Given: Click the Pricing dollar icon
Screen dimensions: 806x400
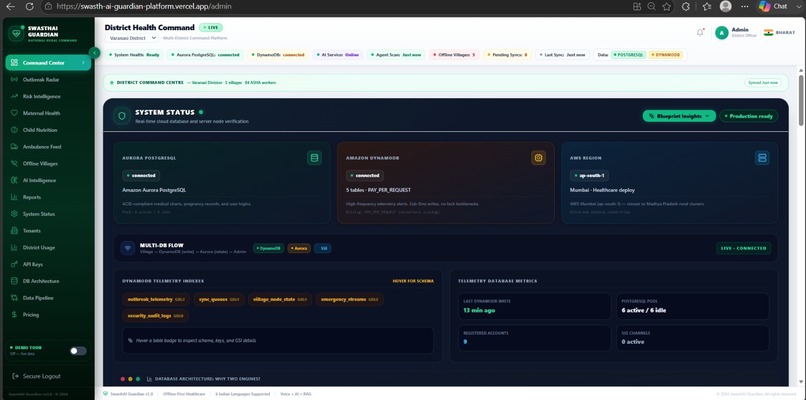Looking at the screenshot, I should 14,315.
